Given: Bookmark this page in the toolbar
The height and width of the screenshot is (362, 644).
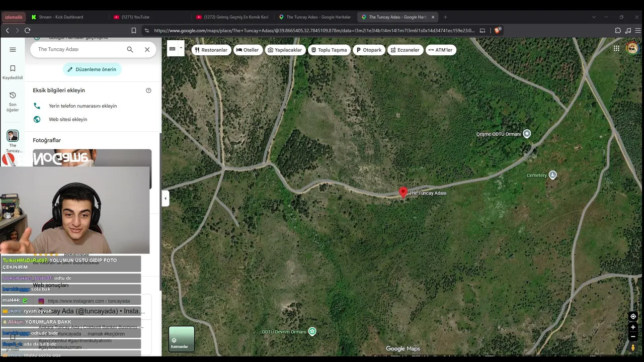Looking at the screenshot, I should coord(134,30).
